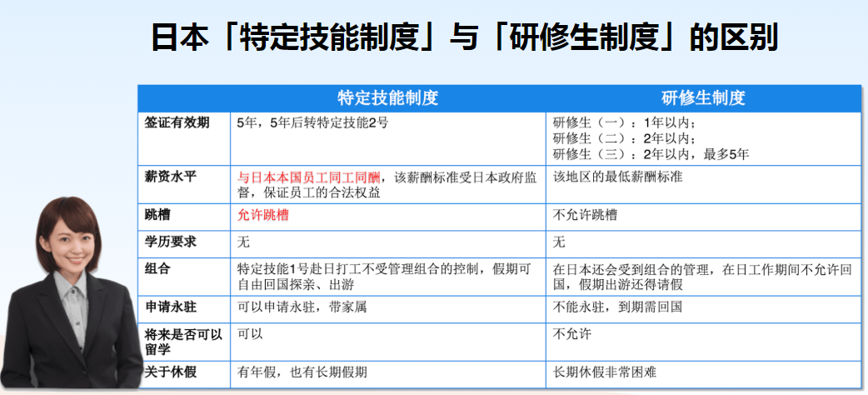The image size is (868, 395).
Task: Click the 签证有效期 row label
Action: [x=172, y=122]
